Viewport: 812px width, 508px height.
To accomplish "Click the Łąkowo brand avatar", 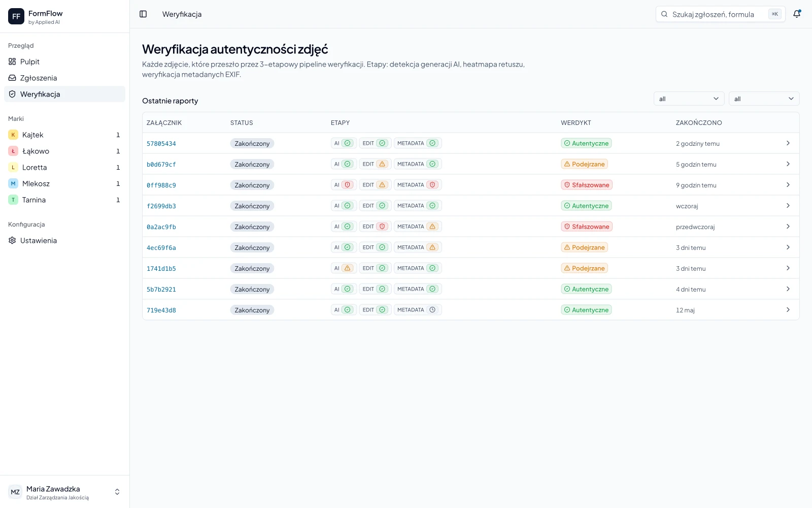I will coord(13,151).
